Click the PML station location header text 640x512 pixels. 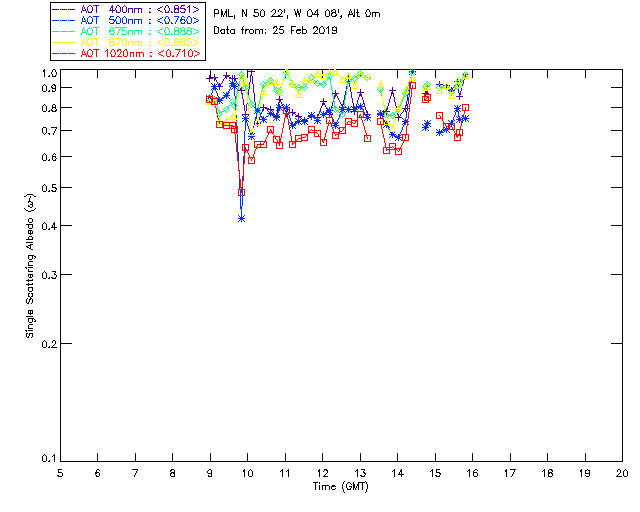[297, 14]
